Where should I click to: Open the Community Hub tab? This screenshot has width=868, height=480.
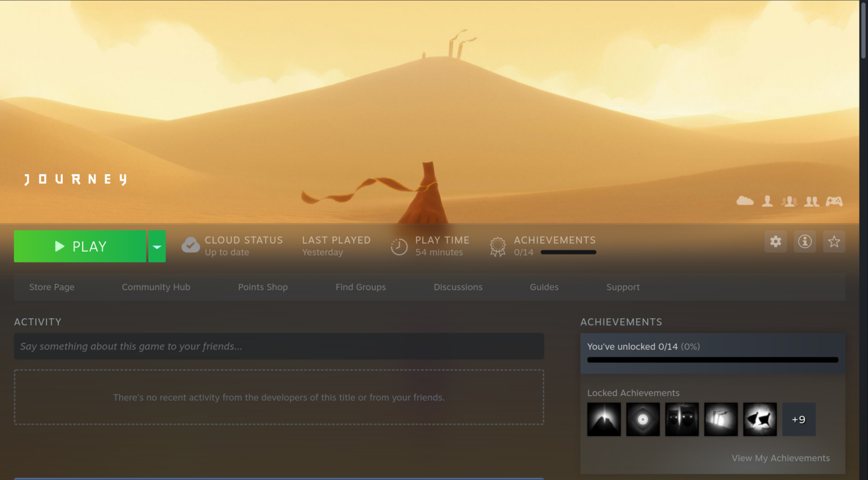click(156, 287)
